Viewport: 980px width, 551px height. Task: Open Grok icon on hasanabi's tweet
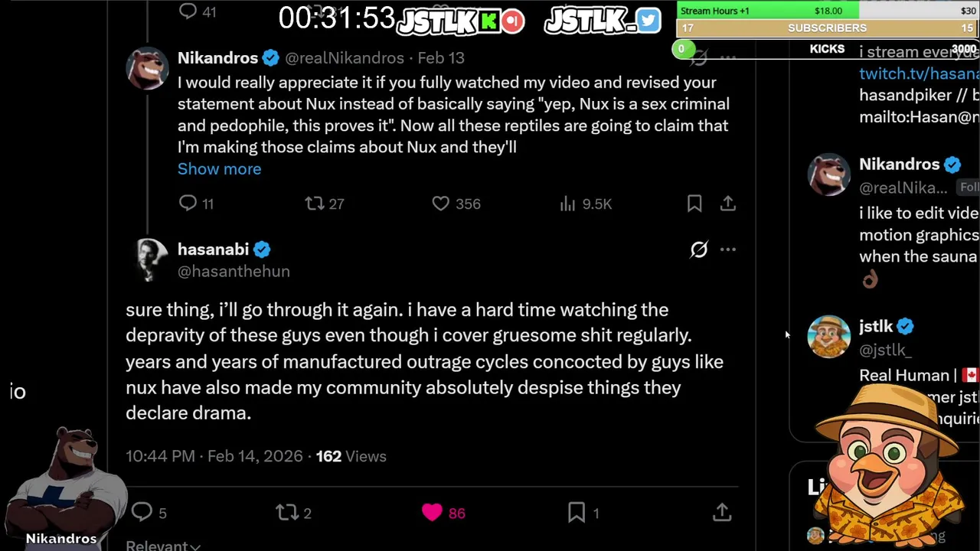click(699, 249)
